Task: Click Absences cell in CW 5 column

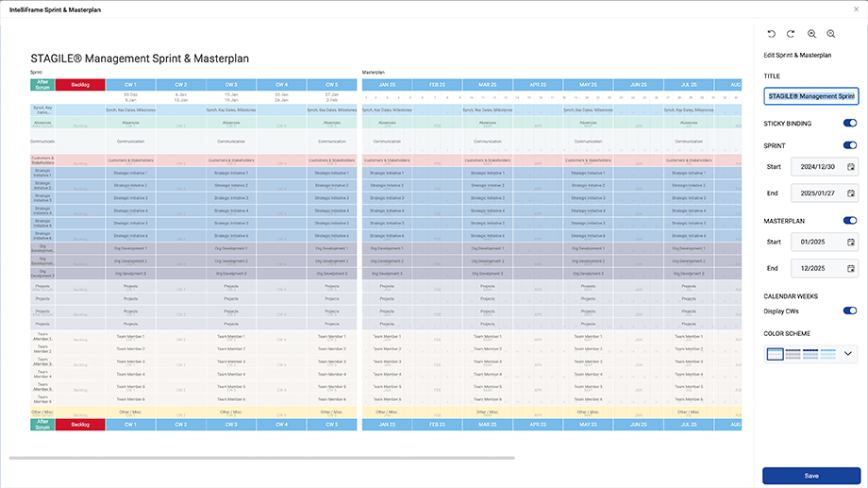Action: [331, 123]
